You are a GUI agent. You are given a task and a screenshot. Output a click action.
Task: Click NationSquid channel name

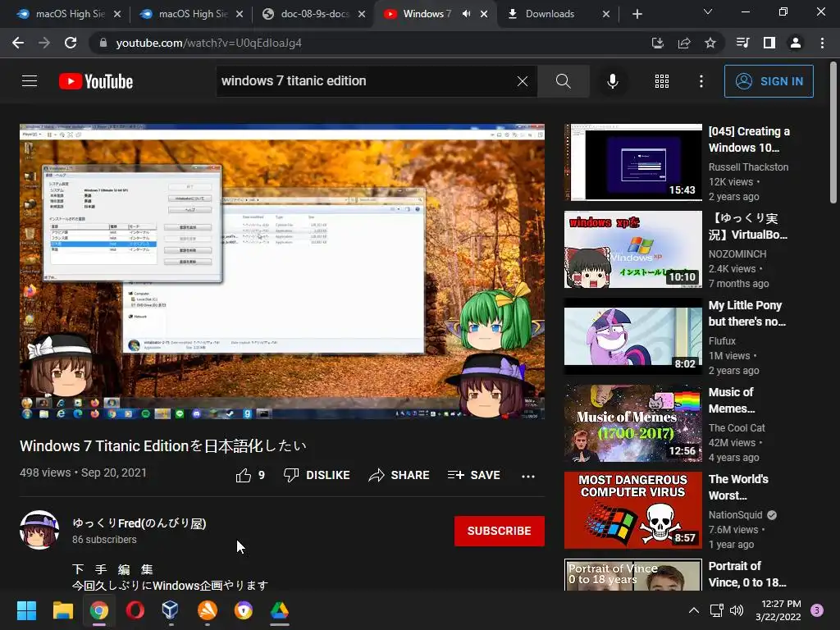pyautogui.click(x=735, y=514)
